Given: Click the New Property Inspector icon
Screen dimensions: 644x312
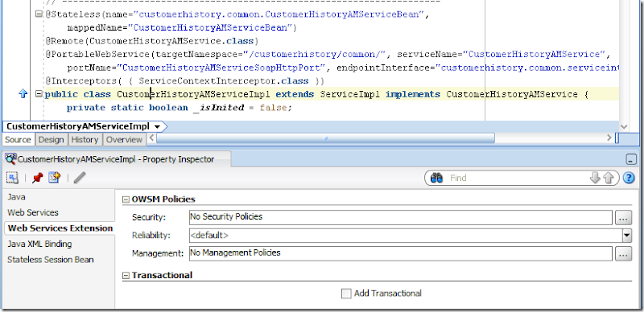Looking at the screenshot, I should [55, 178].
